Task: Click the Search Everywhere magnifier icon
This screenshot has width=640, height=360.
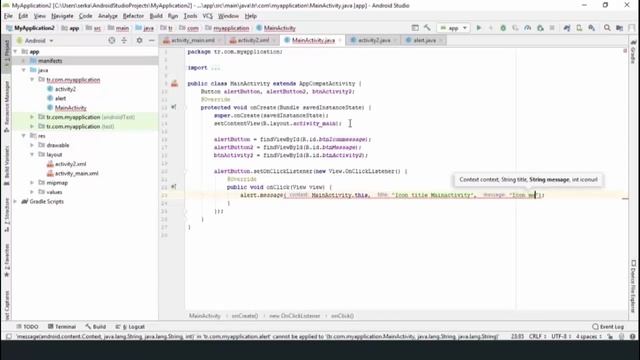Action: click(x=607, y=28)
